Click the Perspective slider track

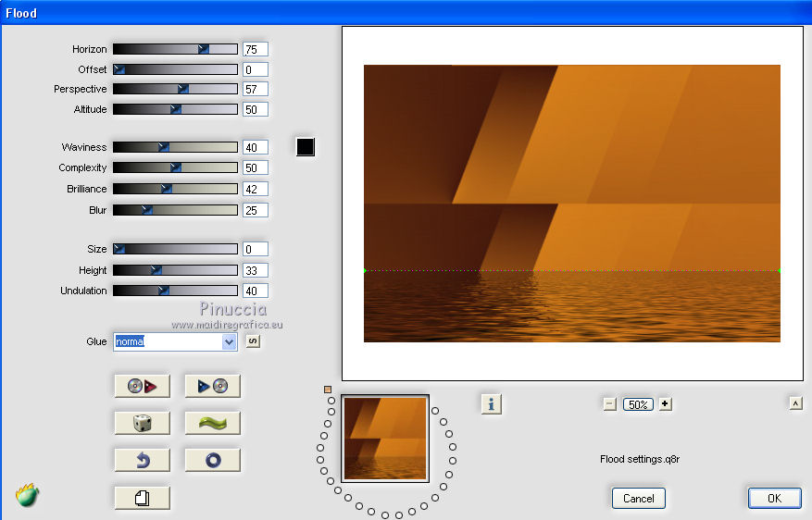coord(175,89)
